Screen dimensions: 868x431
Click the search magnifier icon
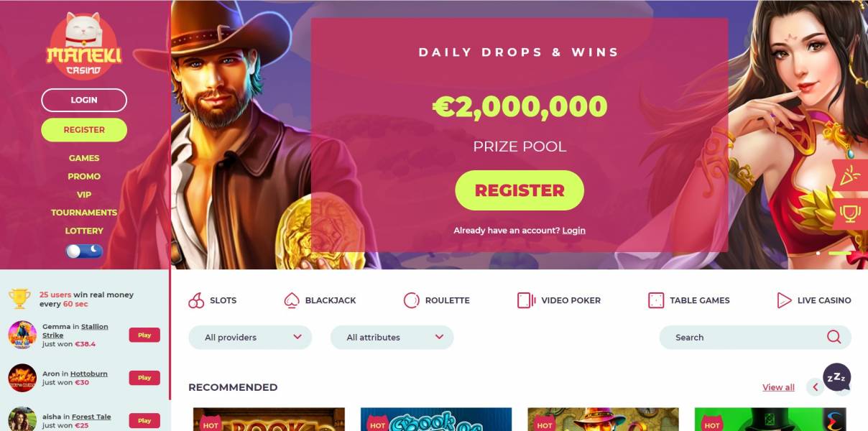pyautogui.click(x=834, y=337)
